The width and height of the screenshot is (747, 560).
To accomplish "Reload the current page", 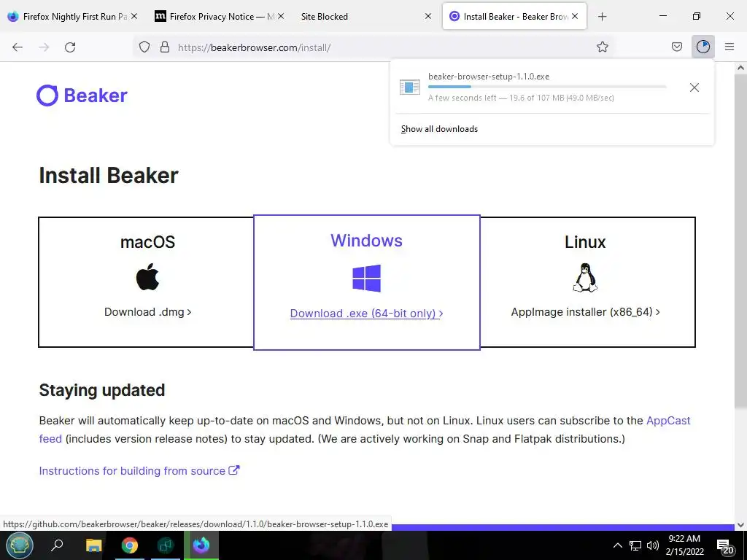I will pyautogui.click(x=70, y=47).
